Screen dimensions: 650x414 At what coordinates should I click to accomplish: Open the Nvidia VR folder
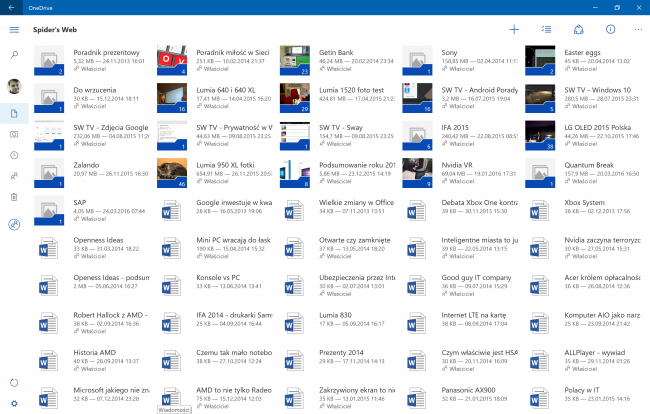[460, 173]
